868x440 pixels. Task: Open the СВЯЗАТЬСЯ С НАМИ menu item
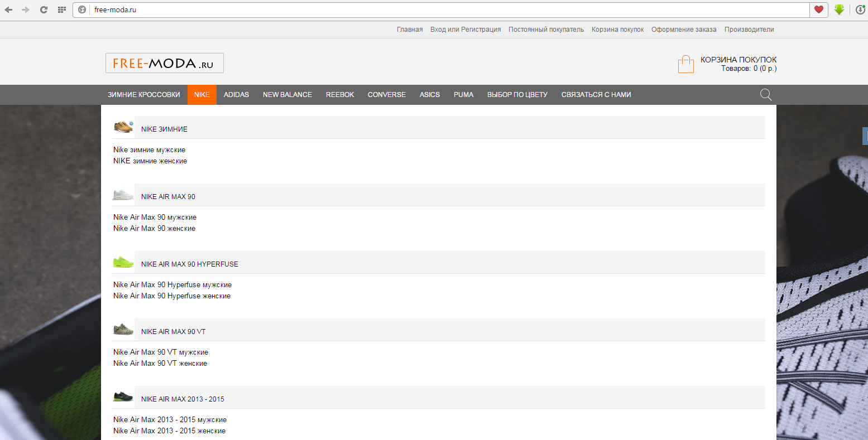click(596, 95)
